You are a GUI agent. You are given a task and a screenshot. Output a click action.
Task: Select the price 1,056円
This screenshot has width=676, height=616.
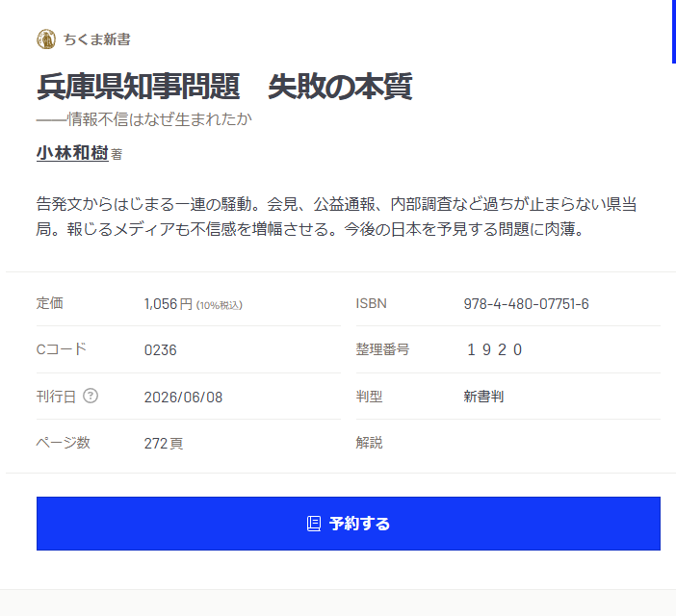tap(169, 304)
